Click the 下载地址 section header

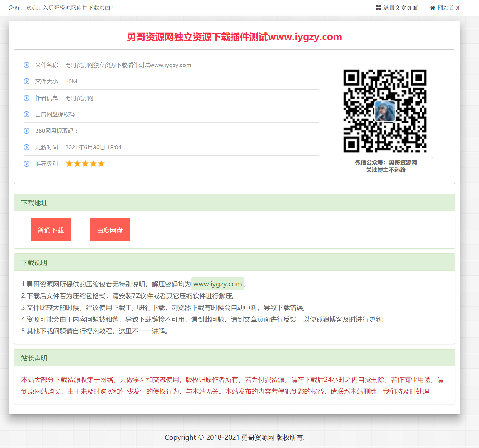(x=235, y=203)
